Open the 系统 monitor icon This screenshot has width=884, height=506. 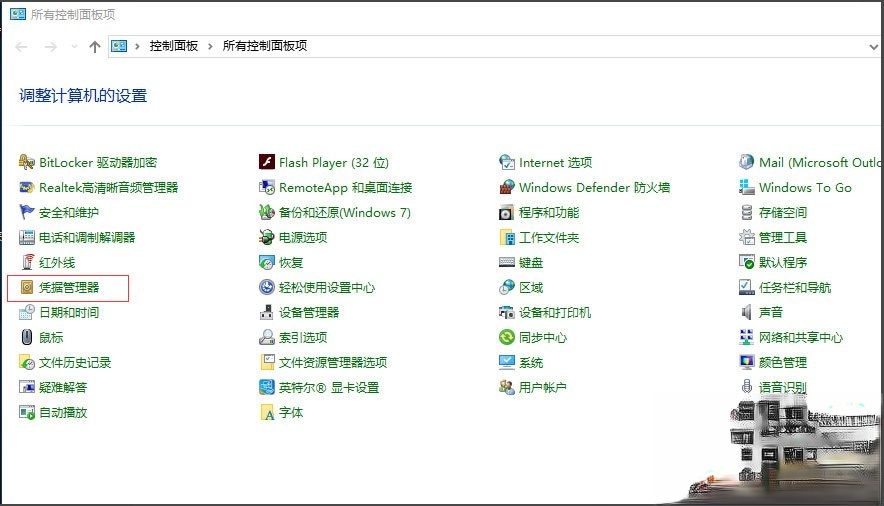[507, 362]
